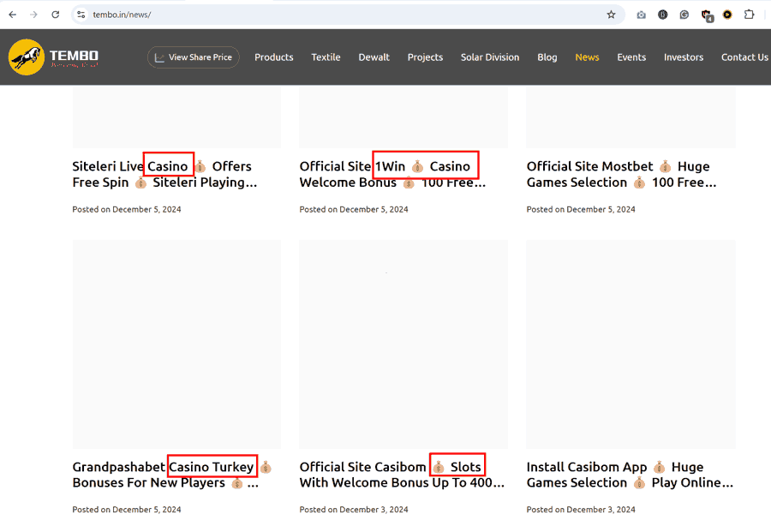Image resolution: width=771 pixels, height=532 pixels.
Task: Open the Products menu
Action: 273,57
